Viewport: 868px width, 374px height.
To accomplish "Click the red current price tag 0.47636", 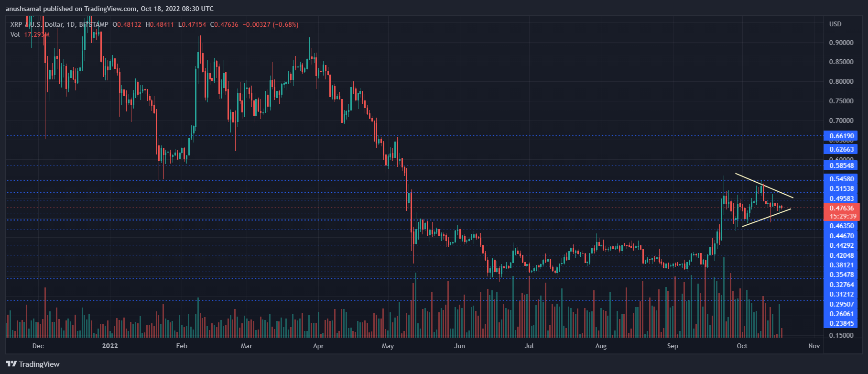I will (x=842, y=208).
